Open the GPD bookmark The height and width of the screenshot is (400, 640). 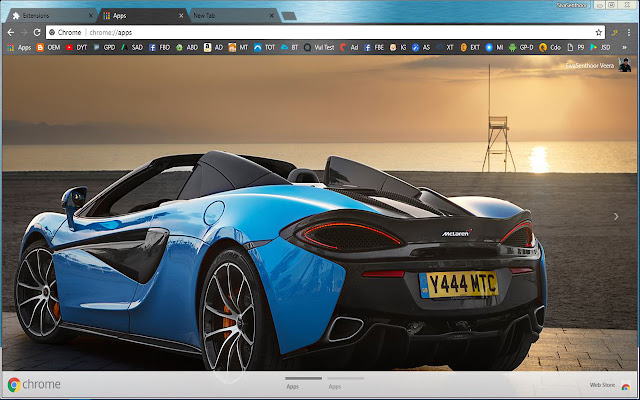(x=104, y=47)
